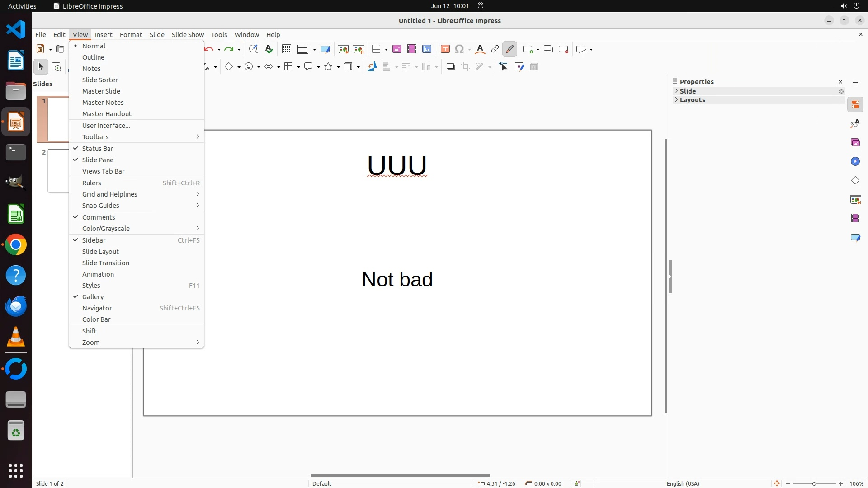Click the Display Grid toolbar icon
868x488 pixels.
287,49
